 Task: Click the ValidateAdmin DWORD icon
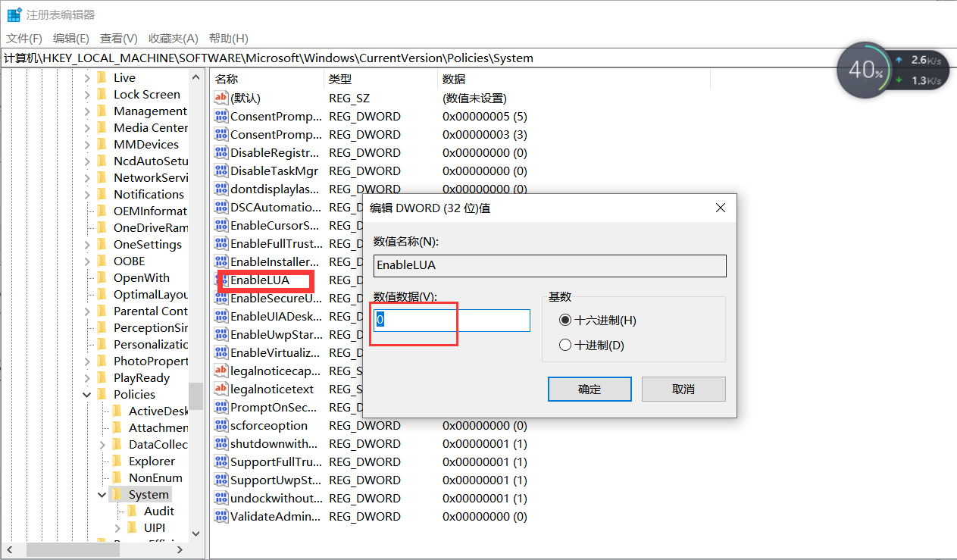point(221,516)
